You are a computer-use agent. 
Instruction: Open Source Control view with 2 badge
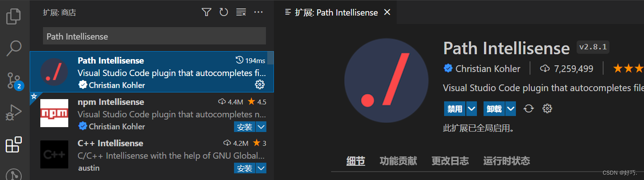(x=14, y=80)
